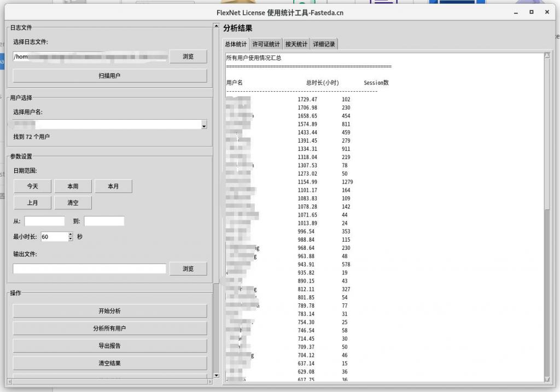
Task: Clear the date range with 清空
Action: tap(73, 203)
